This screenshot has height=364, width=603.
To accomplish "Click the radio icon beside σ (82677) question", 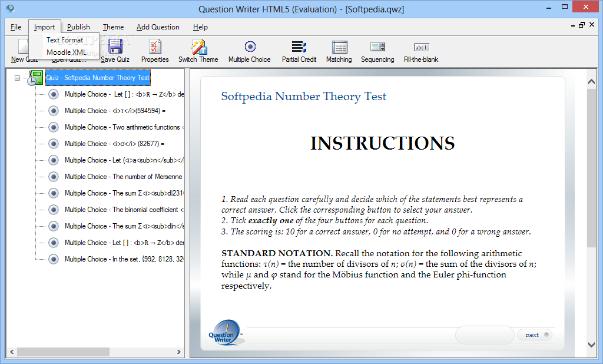I will point(54,144).
